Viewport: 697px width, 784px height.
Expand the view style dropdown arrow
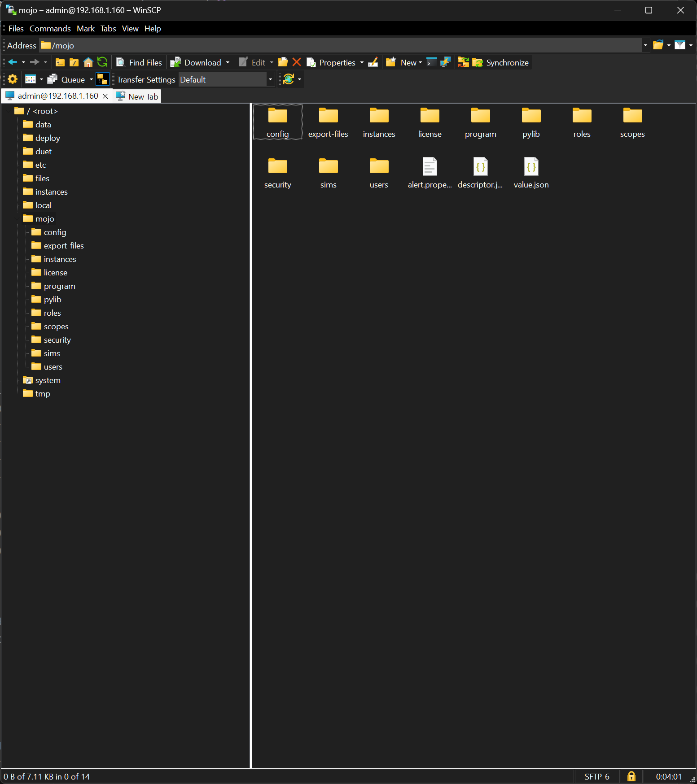[41, 79]
